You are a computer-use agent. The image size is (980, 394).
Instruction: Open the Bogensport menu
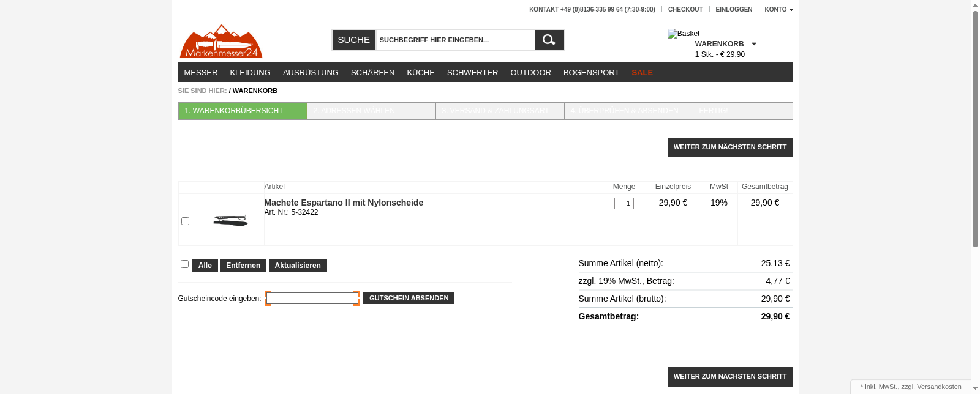591,72
